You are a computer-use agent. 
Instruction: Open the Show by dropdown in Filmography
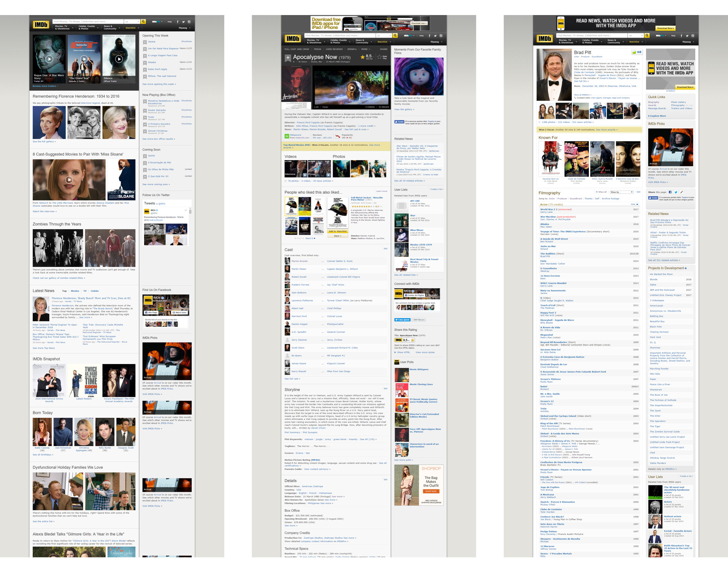click(x=621, y=192)
